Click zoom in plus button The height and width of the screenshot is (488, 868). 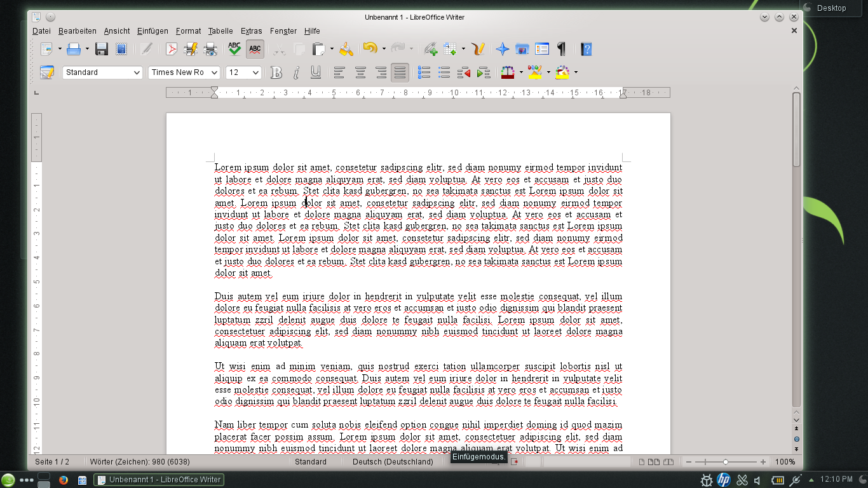763,462
